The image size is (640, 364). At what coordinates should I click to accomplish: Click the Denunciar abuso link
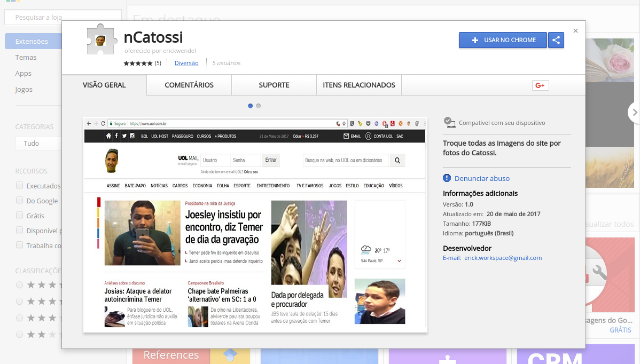pyautogui.click(x=482, y=179)
